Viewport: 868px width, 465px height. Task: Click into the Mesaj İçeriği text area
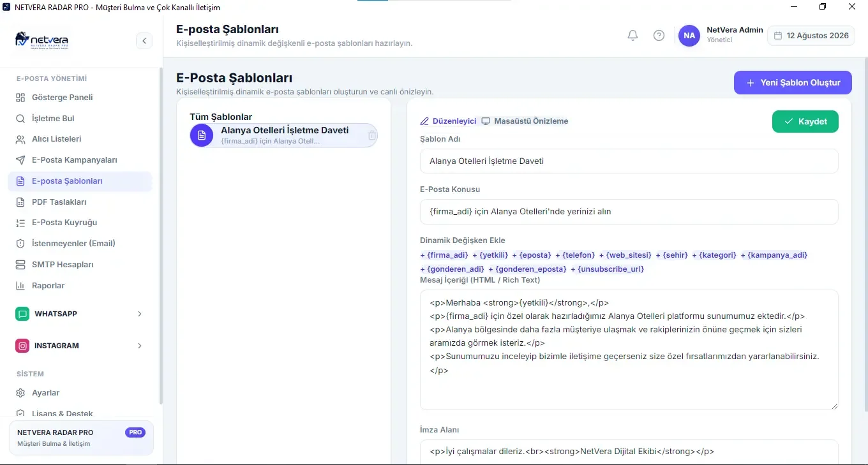tap(629, 350)
